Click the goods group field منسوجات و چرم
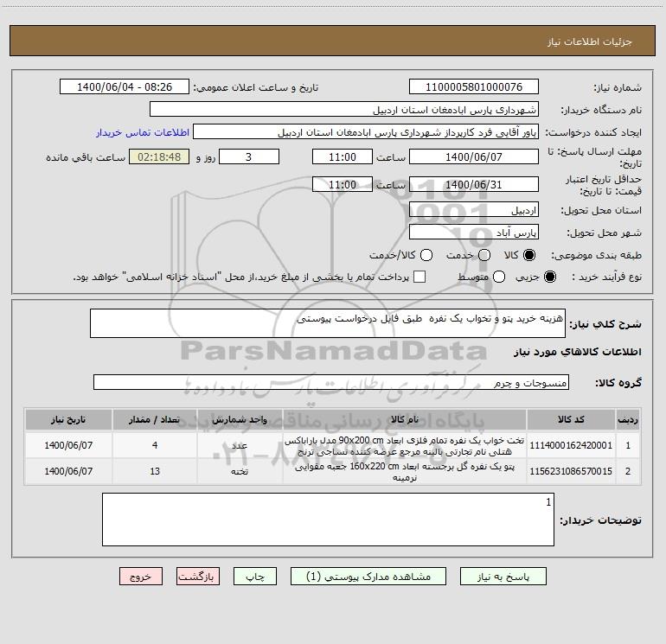The image size is (666, 644). click(331, 382)
